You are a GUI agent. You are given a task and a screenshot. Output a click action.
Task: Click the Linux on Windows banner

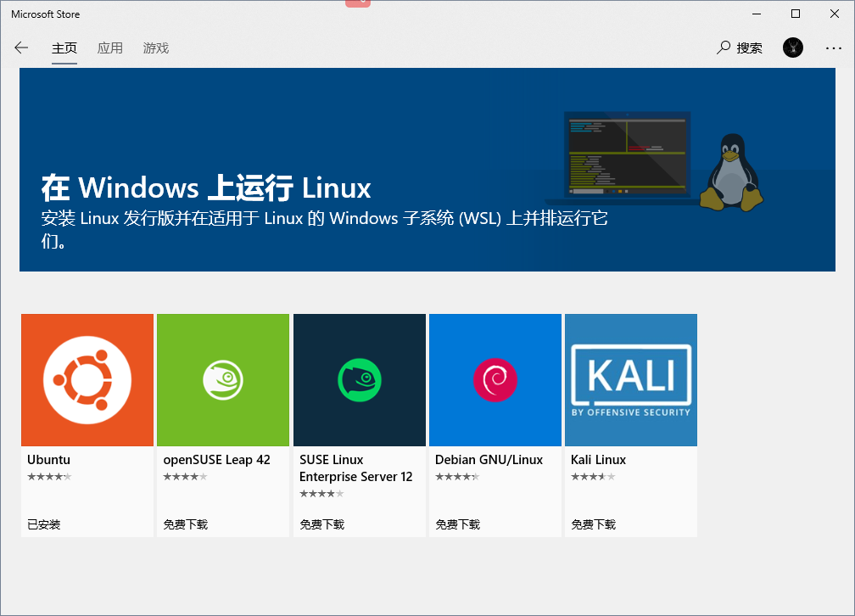coord(427,170)
